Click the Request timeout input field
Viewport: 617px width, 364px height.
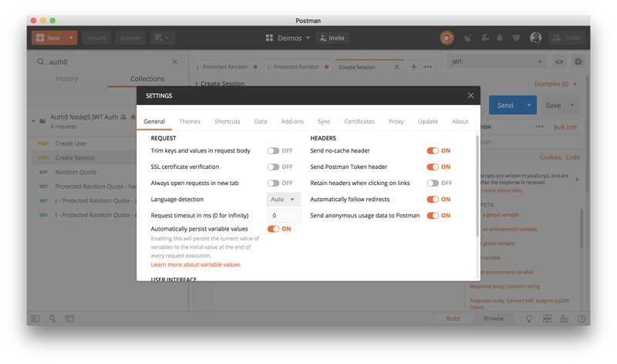pyautogui.click(x=284, y=216)
